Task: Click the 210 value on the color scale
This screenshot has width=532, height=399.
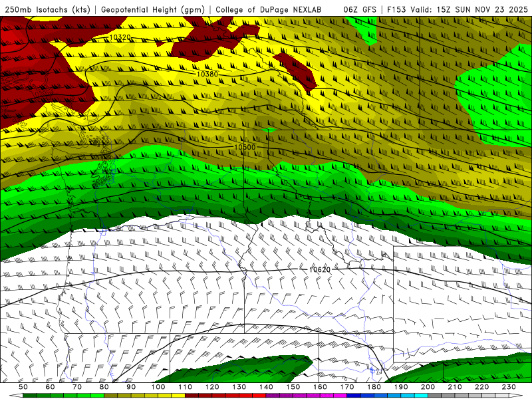Action: click(455, 387)
